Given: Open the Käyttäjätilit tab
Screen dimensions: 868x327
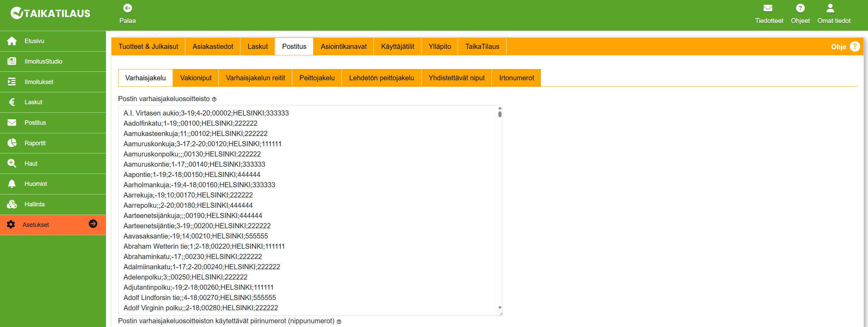Looking at the screenshot, I should [x=398, y=46].
